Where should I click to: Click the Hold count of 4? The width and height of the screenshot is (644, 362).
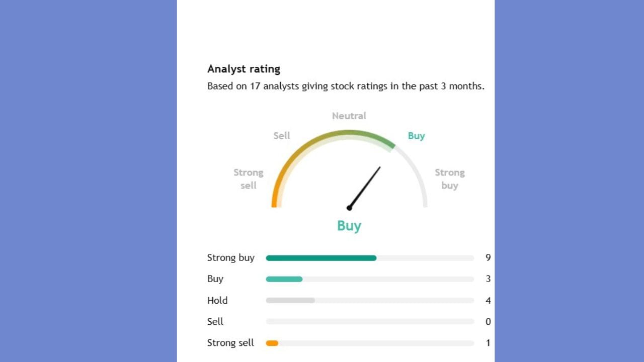pos(488,301)
